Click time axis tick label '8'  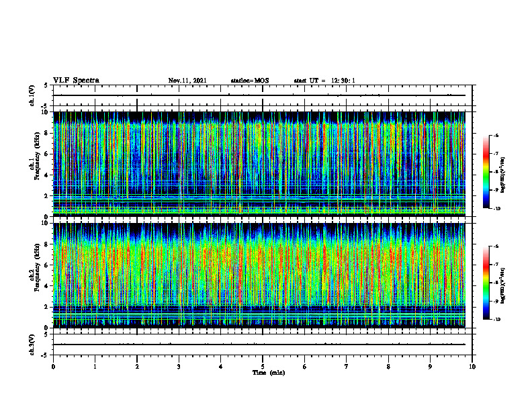388,367
